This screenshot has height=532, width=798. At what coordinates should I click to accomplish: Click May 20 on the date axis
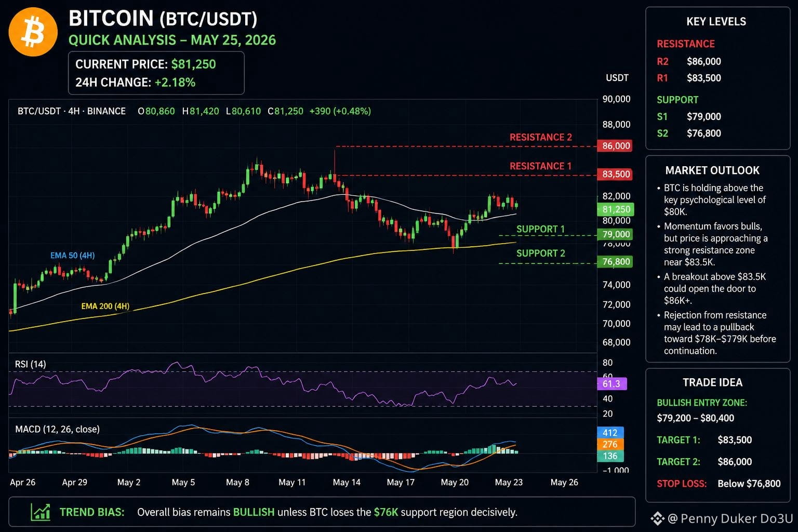(455, 482)
